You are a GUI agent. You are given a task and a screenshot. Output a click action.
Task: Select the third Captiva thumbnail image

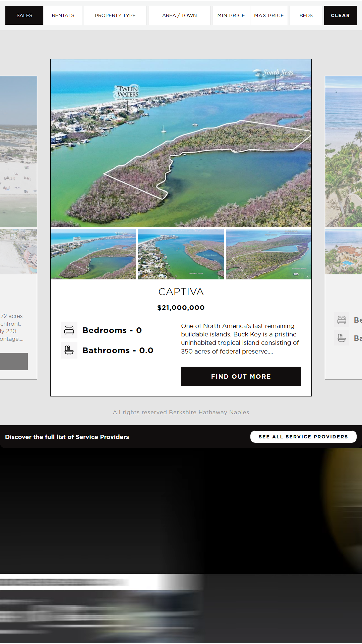pos(268,254)
